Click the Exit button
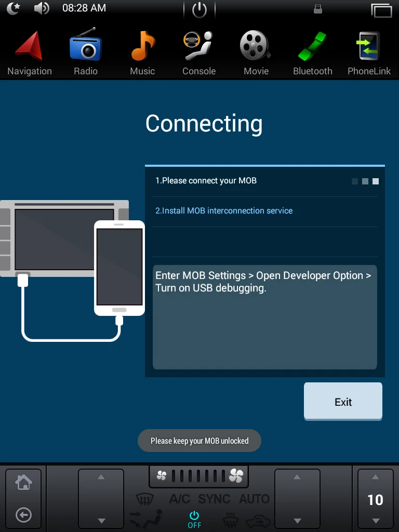The image size is (399, 532). 343,402
